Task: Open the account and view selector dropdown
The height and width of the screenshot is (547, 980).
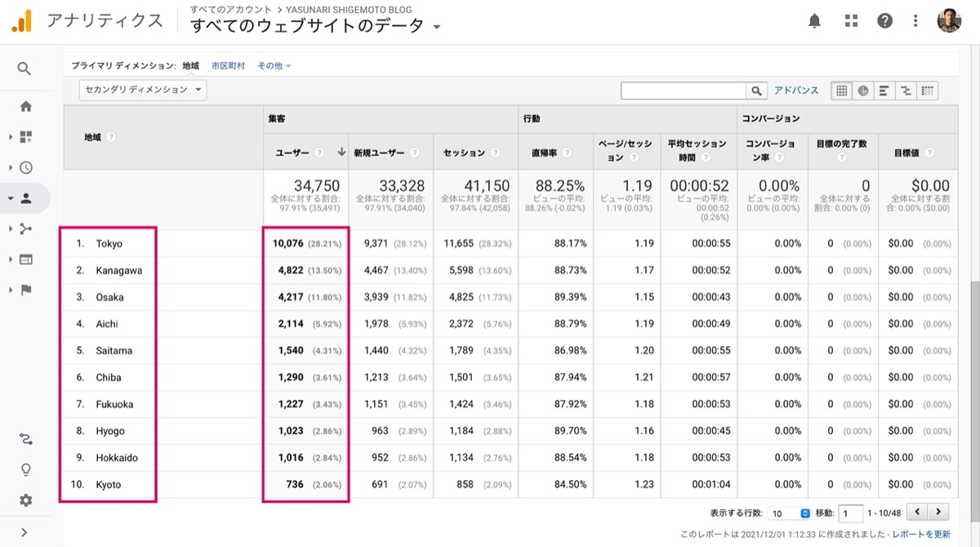Action: coord(315,25)
